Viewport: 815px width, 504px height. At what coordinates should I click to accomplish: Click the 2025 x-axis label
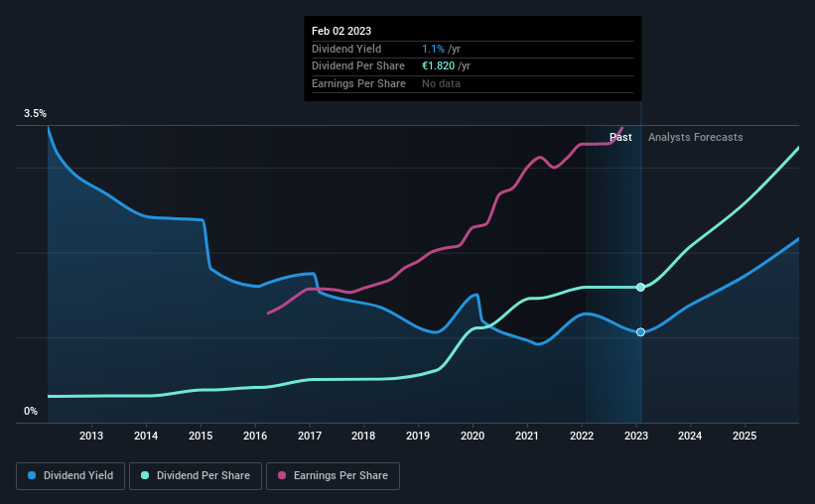pyautogui.click(x=745, y=436)
